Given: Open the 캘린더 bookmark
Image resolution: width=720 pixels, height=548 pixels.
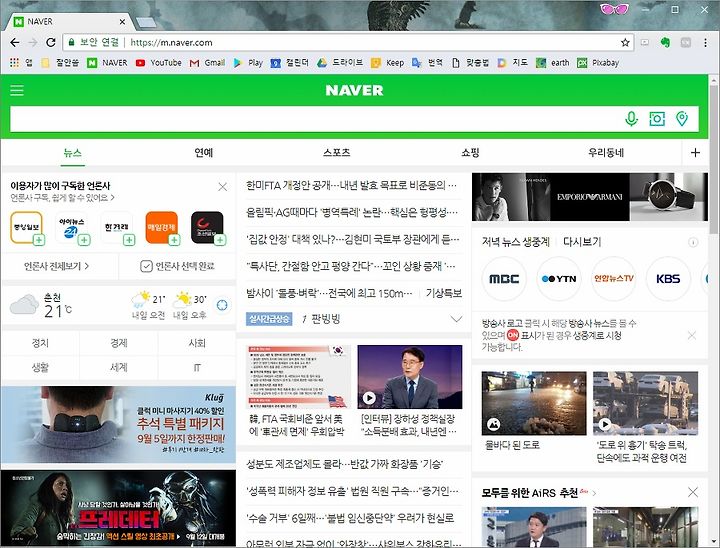Looking at the screenshot, I should (x=290, y=62).
